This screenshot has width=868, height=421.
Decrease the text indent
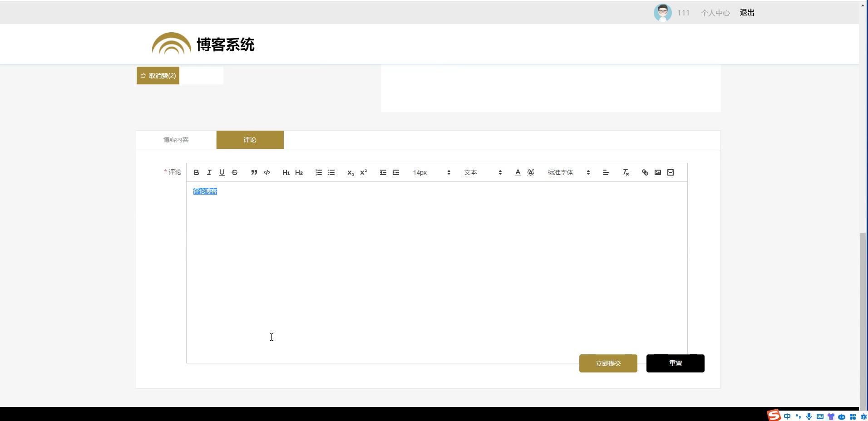click(x=383, y=172)
